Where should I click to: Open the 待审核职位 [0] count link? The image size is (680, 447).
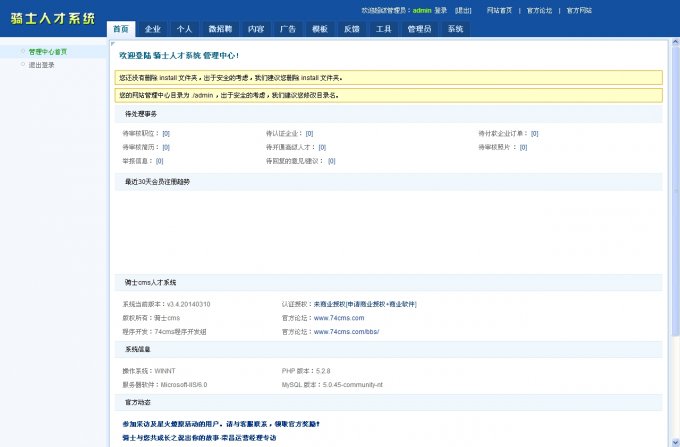[x=166, y=134]
